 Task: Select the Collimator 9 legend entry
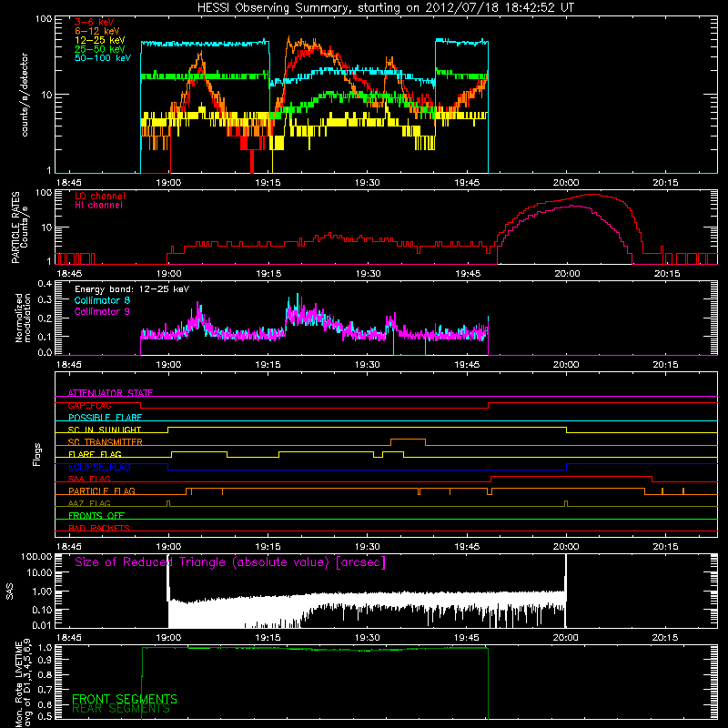pos(102,311)
